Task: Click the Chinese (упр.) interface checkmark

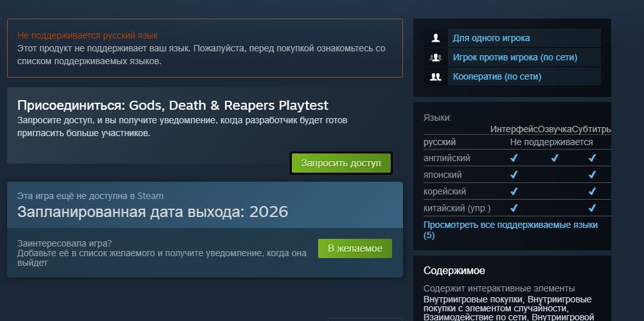Action: point(514,208)
